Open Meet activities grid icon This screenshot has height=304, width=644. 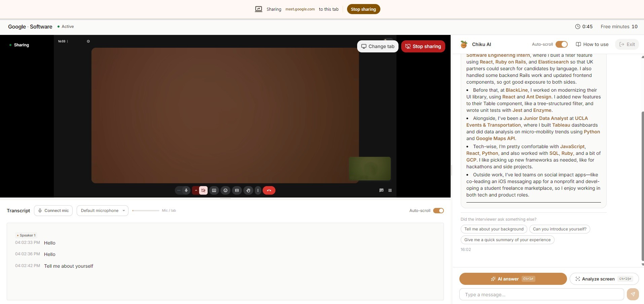pos(390,190)
